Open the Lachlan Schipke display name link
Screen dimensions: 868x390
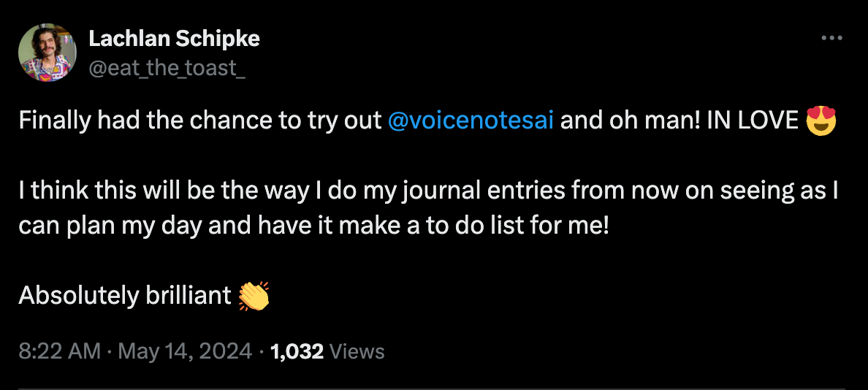[174, 39]
